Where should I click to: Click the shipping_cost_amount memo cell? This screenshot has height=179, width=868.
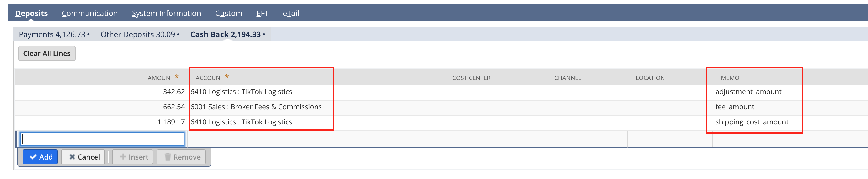coord(752,122)
